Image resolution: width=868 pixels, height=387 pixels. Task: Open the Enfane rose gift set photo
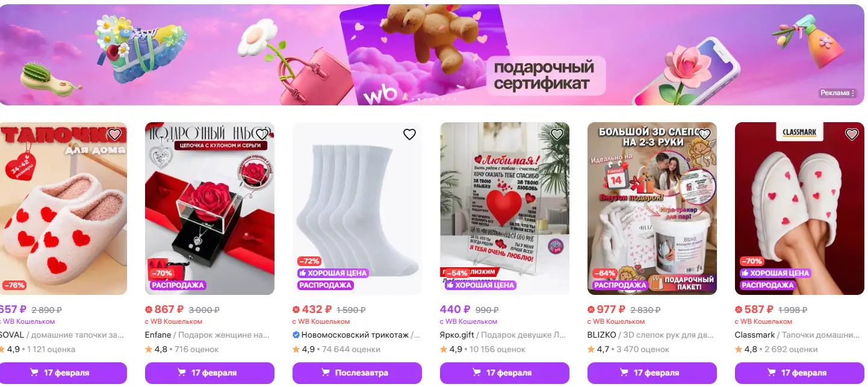(209, 208)
